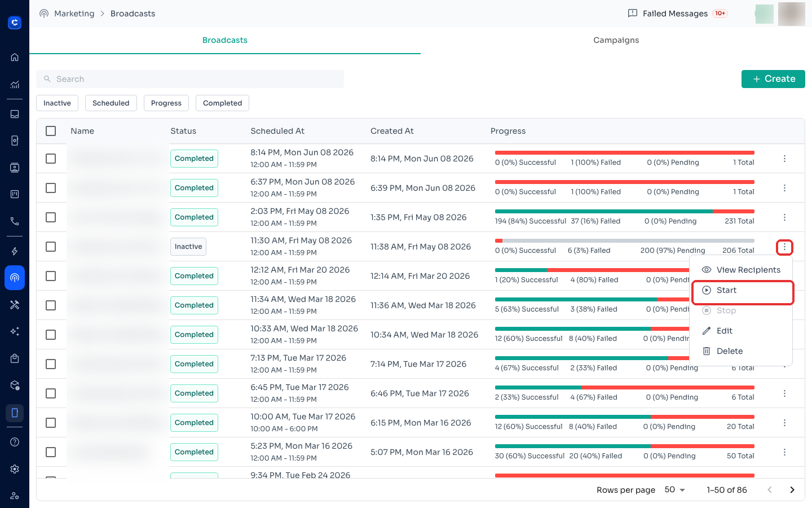The image size is (812, 508).
Task: Open the phone calls icon in sidebar
Action: 15,221
